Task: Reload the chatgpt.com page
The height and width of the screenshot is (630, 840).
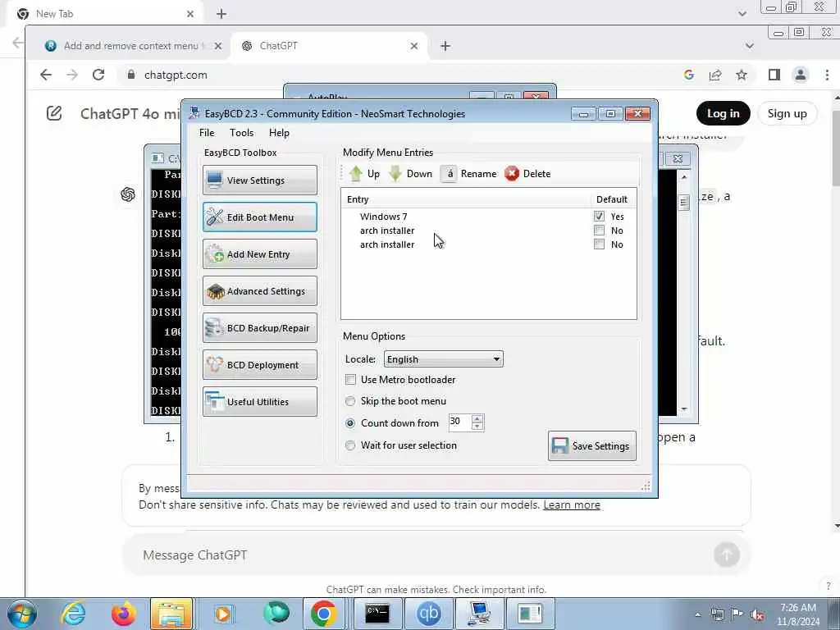Action: [x=98, y=75]
